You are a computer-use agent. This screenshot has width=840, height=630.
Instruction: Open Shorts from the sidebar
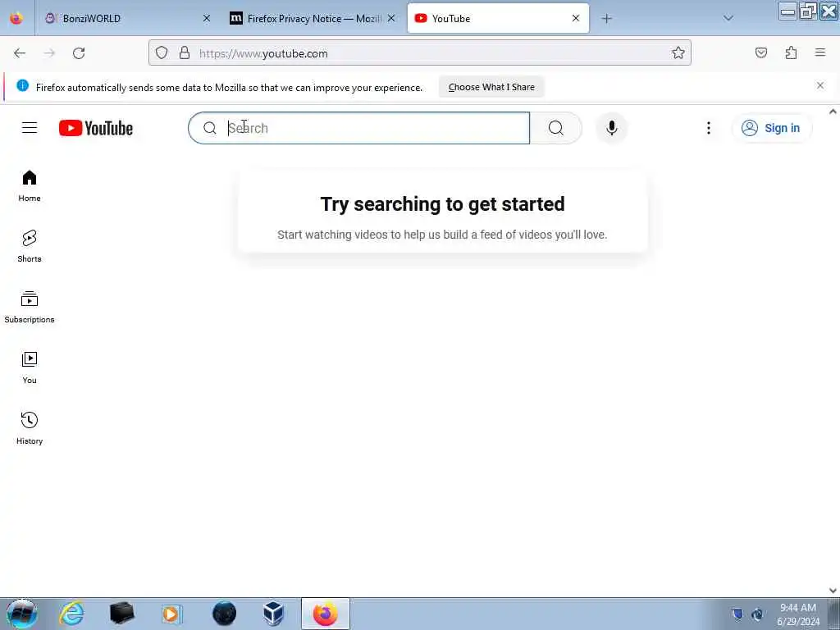point(30,246)
